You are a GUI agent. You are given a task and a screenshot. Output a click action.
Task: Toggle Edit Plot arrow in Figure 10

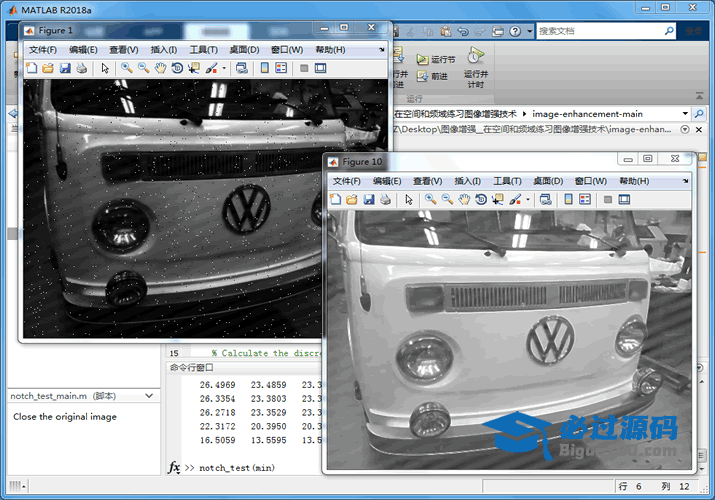click(408, 199)
